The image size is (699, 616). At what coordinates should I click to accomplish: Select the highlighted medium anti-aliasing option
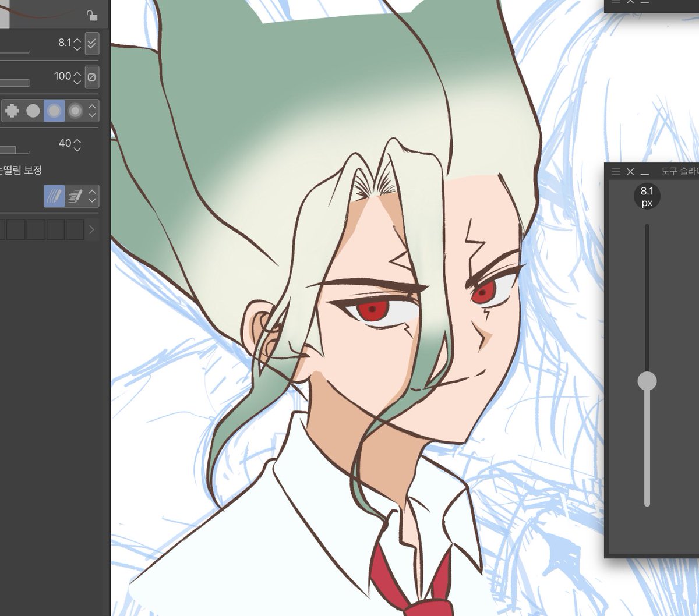click(54, 111)
